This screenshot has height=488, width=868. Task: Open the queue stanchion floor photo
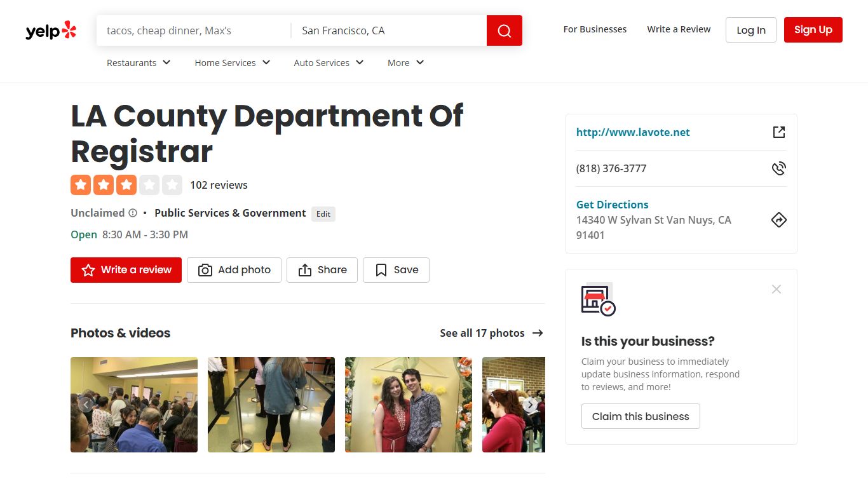pyautogui.click(x=271, y=405)
